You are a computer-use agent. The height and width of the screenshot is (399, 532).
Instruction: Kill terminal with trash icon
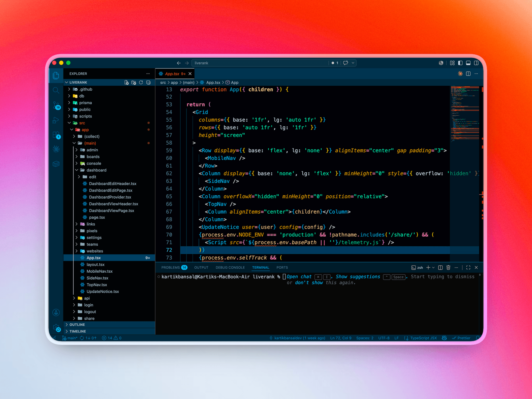coord(448,268)
